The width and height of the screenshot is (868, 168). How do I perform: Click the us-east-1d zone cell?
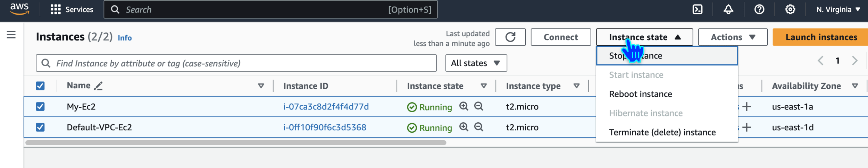tap(793, 127)
